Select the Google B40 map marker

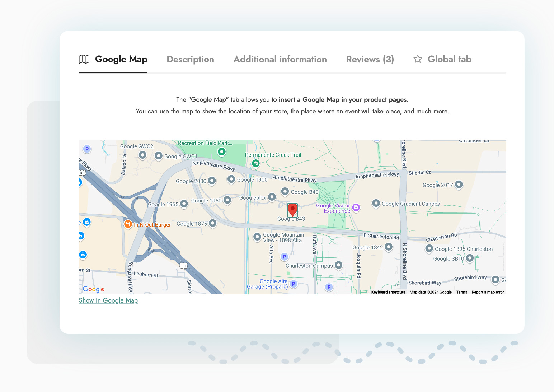(285, 191)
